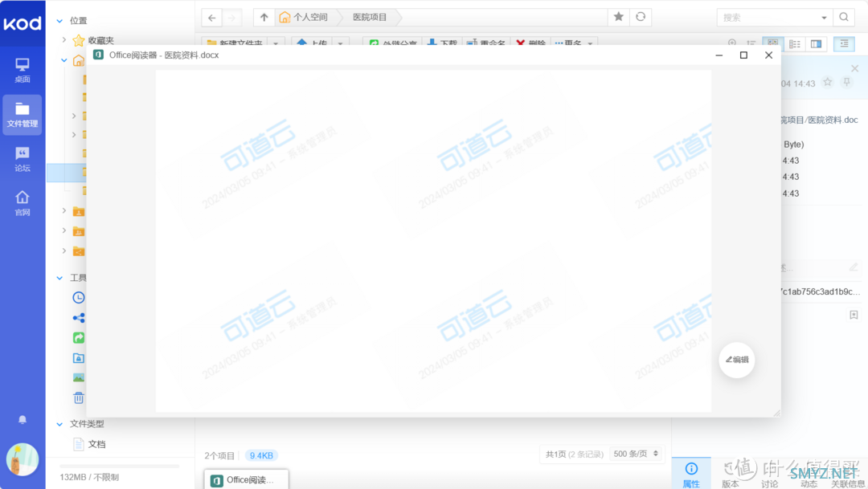Screen dimensions: 868x489
Task: Click the Office阅读 taskbar tab
Action: [247, 479]
